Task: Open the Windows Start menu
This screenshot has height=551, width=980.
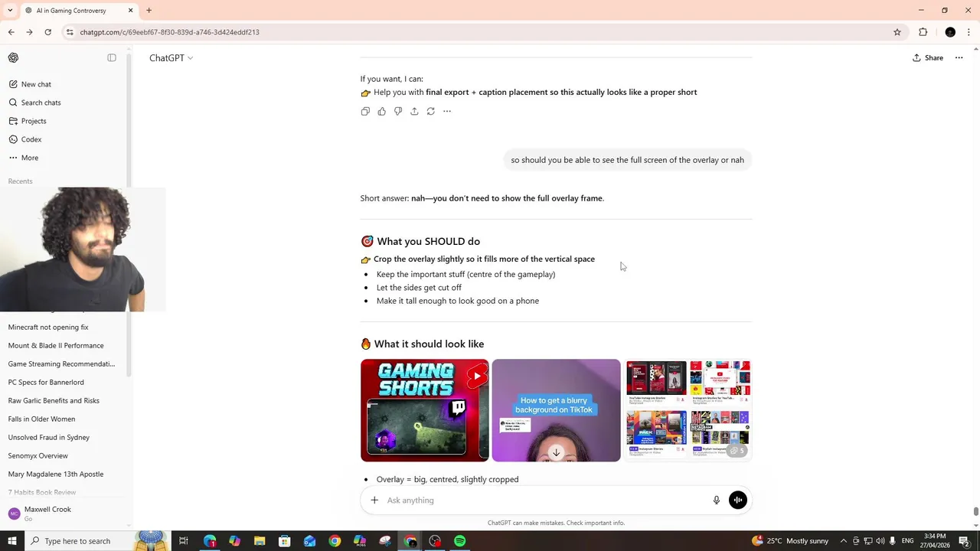Action: [11, 541]
